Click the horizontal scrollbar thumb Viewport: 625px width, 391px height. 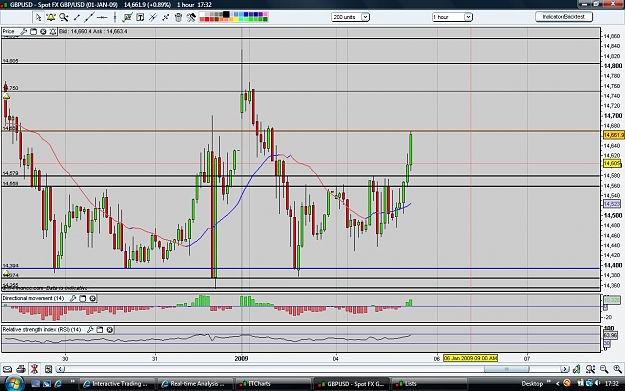point(507,369)
